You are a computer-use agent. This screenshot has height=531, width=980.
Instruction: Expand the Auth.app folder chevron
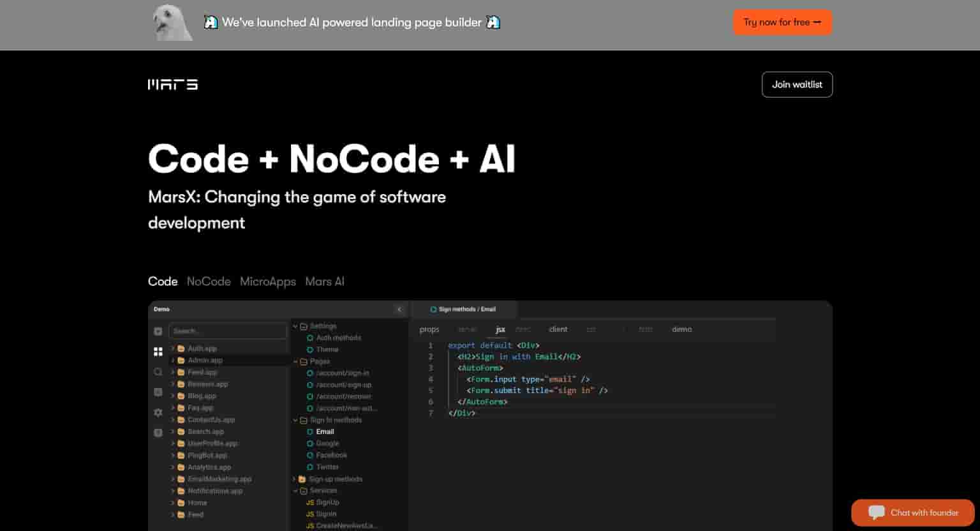pos(173,348)
